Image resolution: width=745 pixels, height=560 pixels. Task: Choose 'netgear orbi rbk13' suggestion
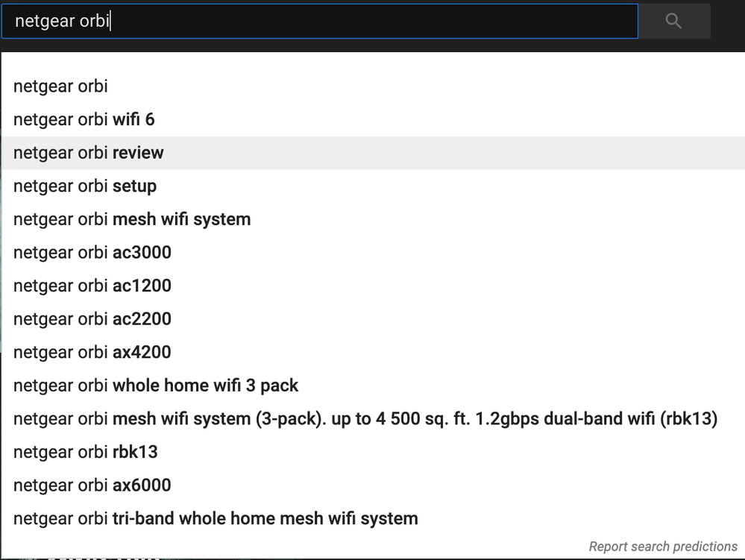click(x=86, y=452)
